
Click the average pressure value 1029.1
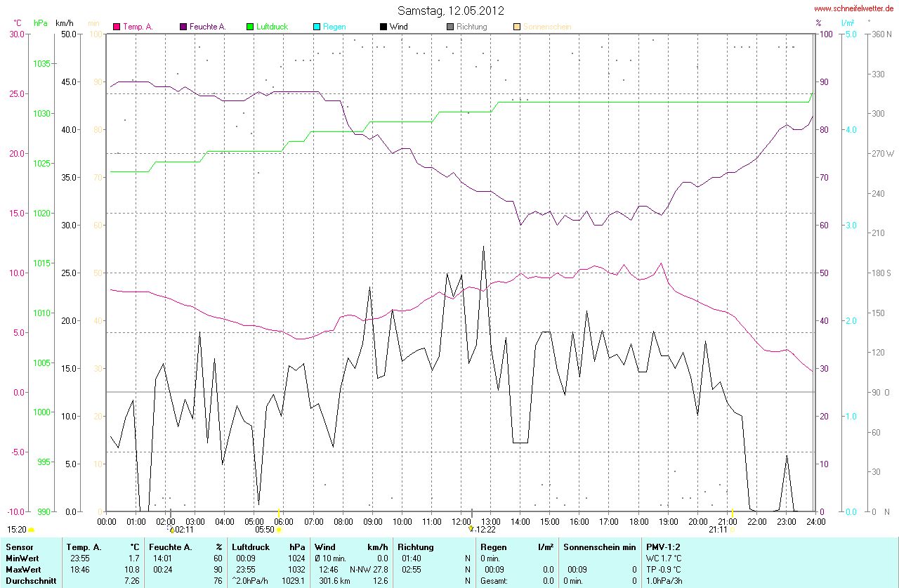coord(293,581)
